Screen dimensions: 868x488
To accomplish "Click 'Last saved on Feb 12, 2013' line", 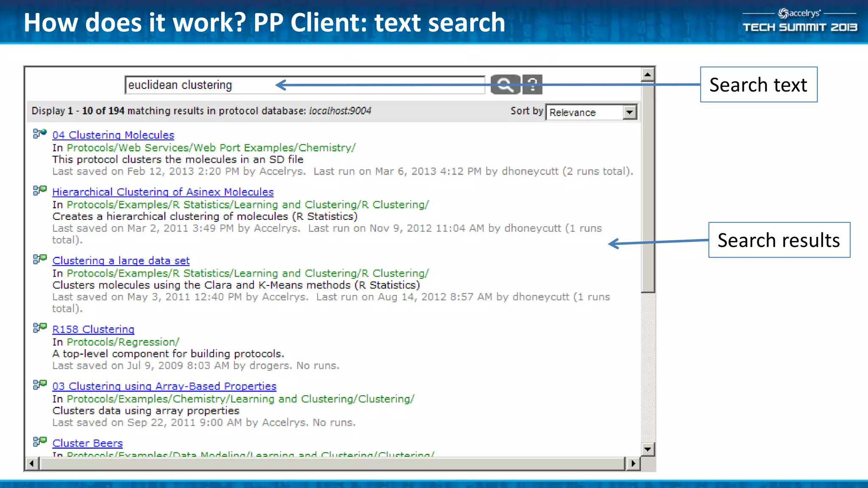I will pos(343,172).
